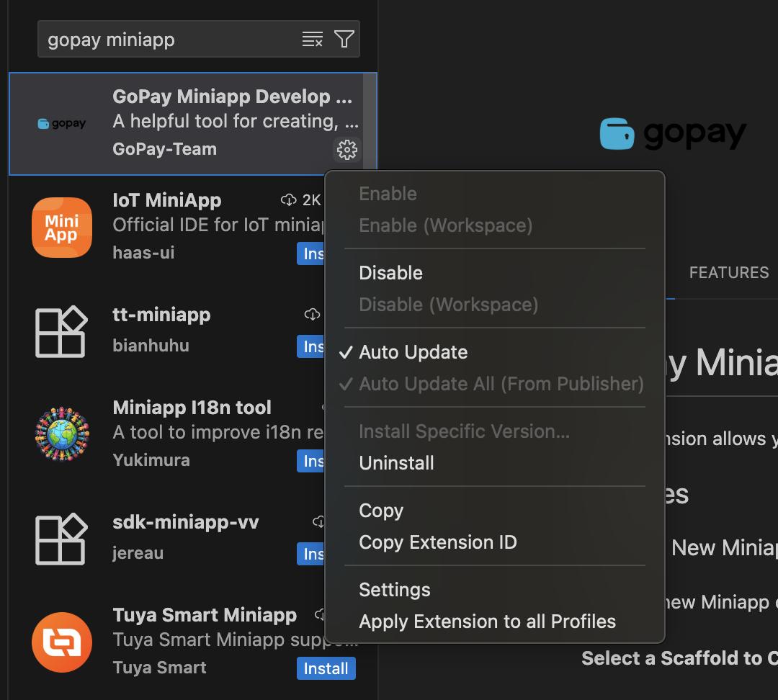Click the IoT MiniApp orange icon
Image resolution: width=778 pixels, height=700 pixels.
[x=62, y=228]
